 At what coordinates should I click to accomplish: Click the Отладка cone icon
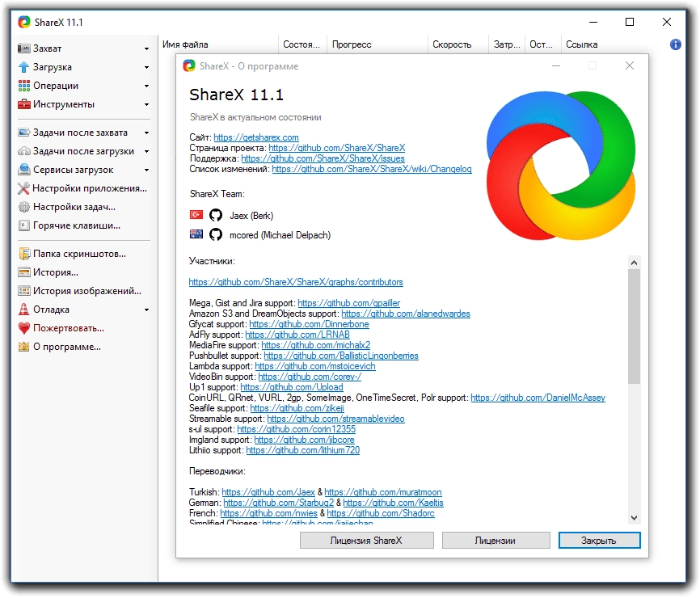(23, 310)
